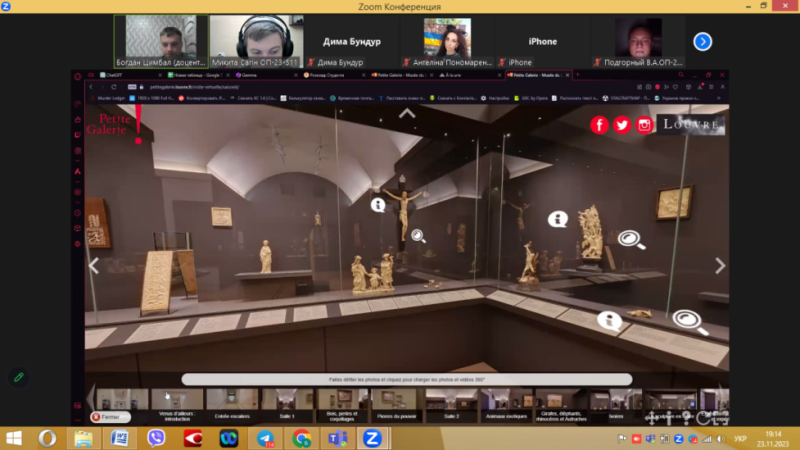Select the 'Ivoires' thumbnail
Viewport: 800px width, 450px height.
[616, 405]
